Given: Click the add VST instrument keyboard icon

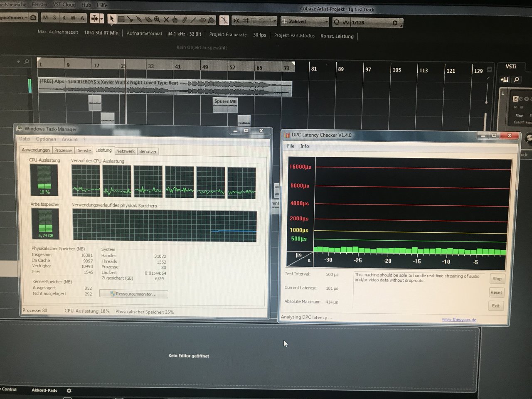Looking at the screenshot, I should pyautogui.click(x=505, y=79).
